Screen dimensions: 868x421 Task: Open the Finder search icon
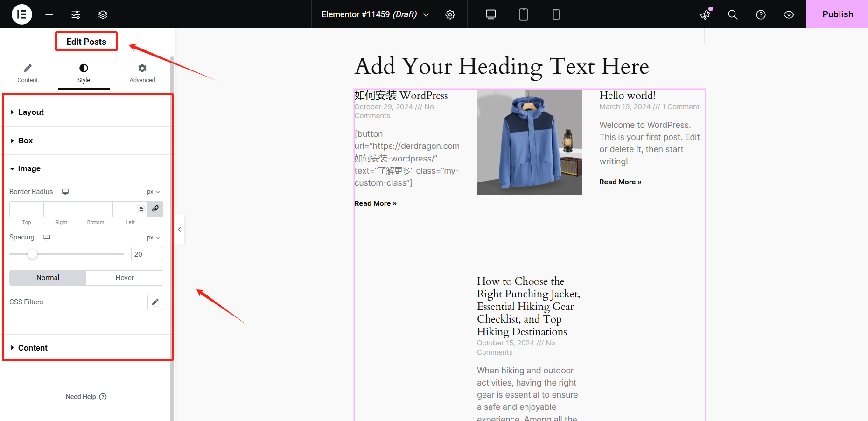(x=733, y=14)
